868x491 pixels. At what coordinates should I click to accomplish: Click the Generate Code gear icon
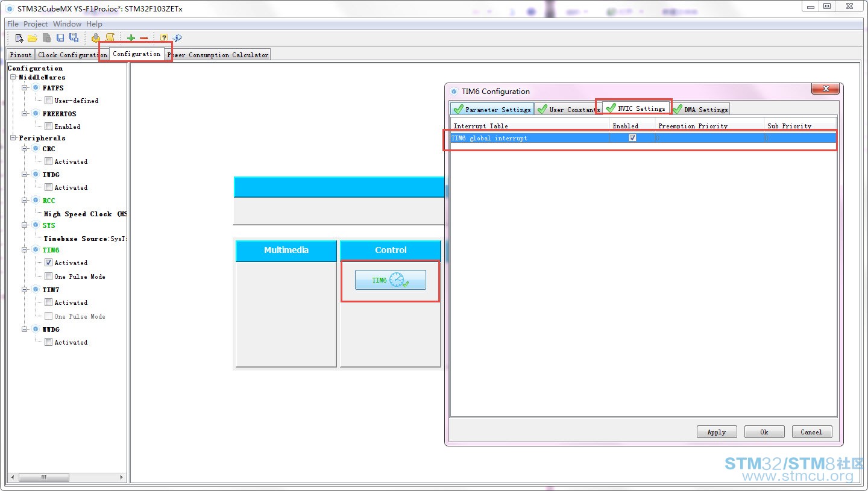(95, 38)
